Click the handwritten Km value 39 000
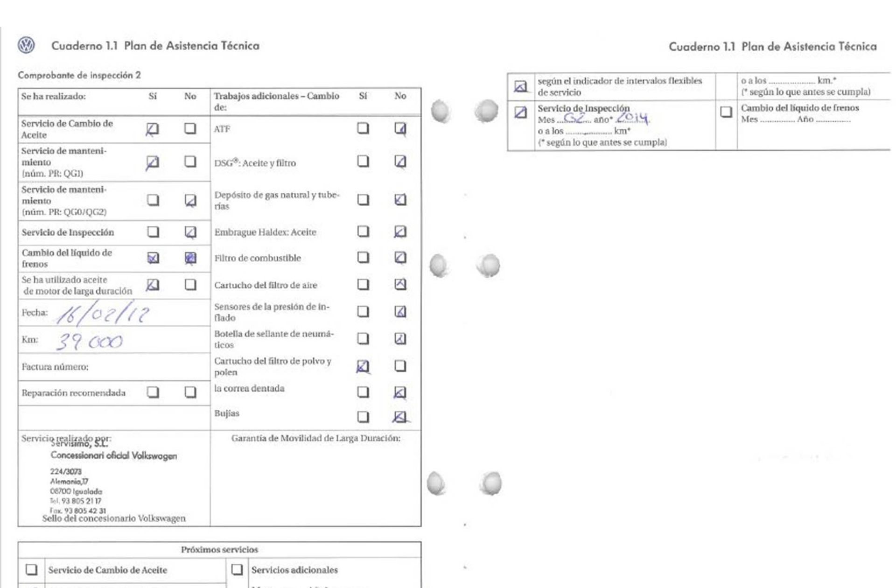Viewport: 896px width, 588px height. pyautogui.click(x=90, y=342)
